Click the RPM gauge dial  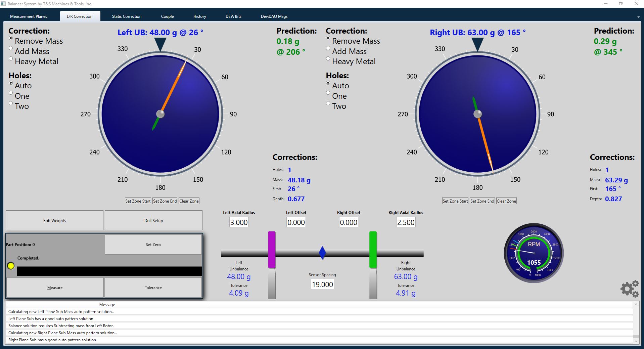point(534,253)
